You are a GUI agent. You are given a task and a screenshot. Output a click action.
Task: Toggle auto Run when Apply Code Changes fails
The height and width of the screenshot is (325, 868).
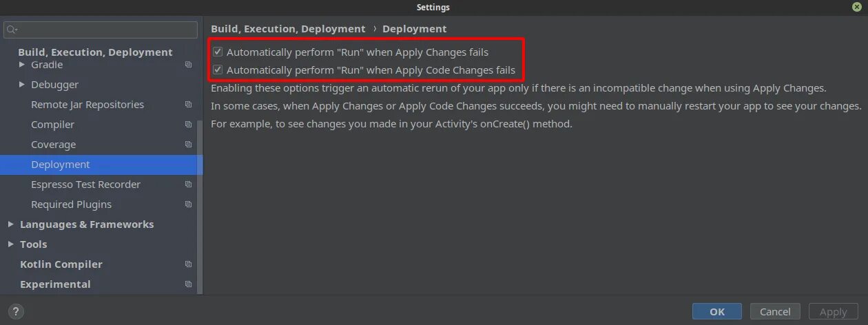click(x=218, y=70)
